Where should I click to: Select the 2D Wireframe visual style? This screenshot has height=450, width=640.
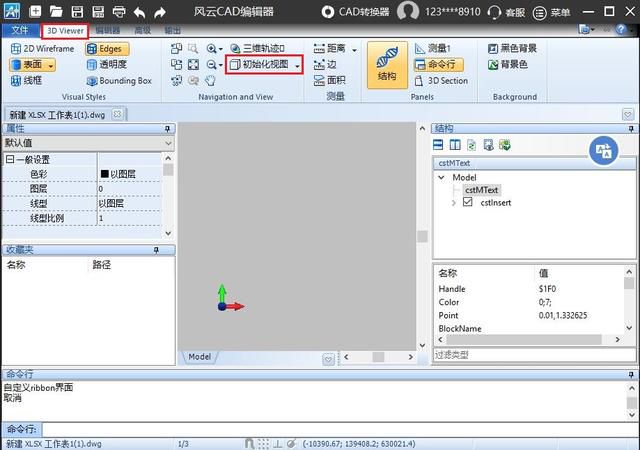42,49
